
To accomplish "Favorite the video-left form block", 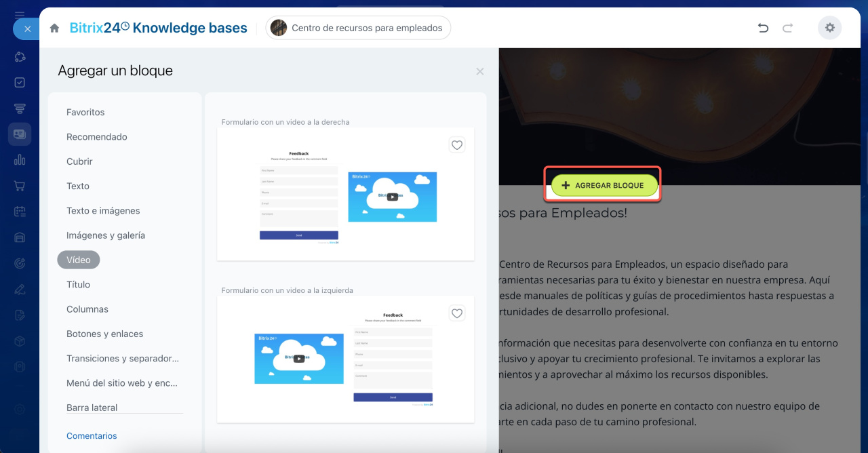I will coord(457,313).
